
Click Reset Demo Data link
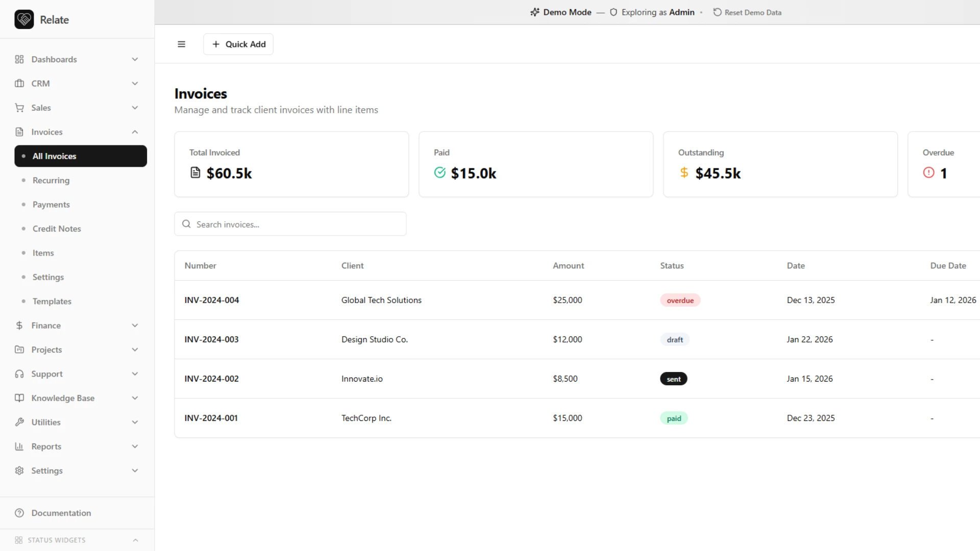tap(747, 12)
